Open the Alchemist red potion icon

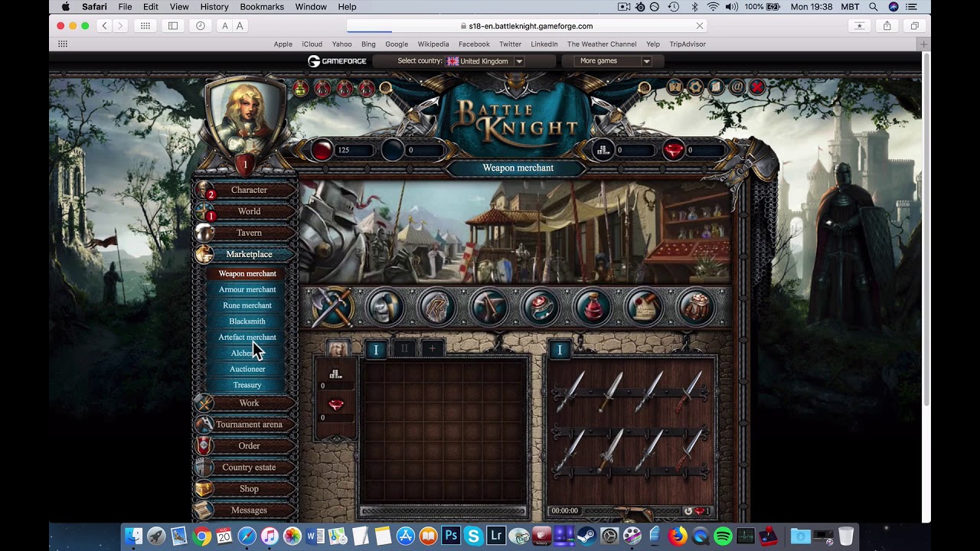593,307
